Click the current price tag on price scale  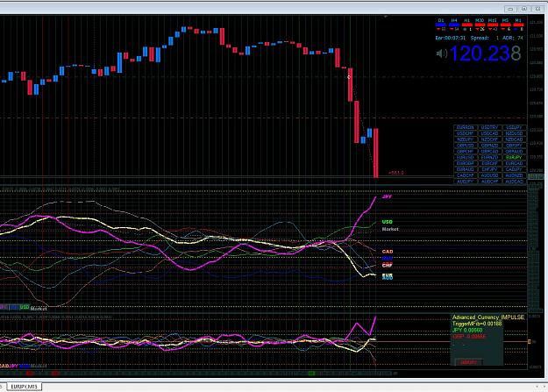(536, 177)
